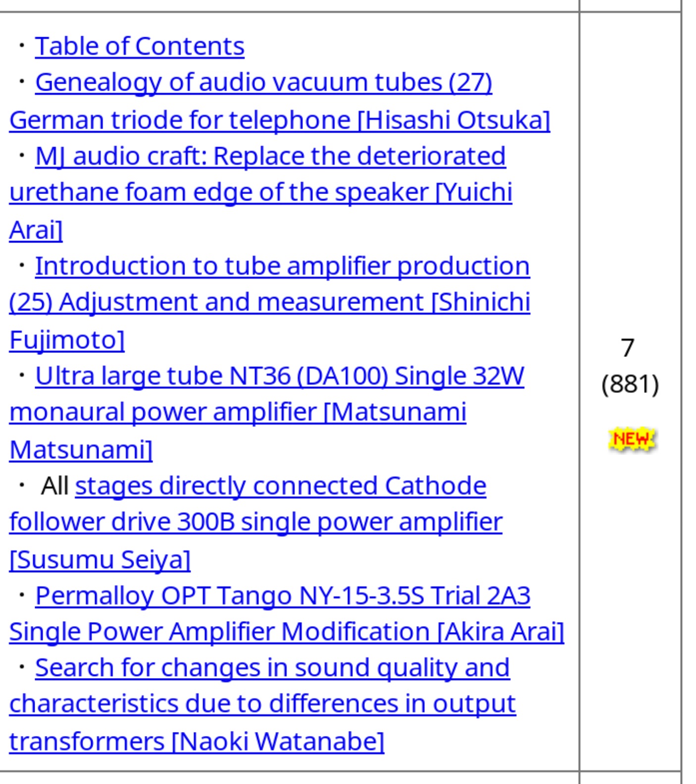The image size is (696, 784).
Task: Click follower drive 300B single power amplifier
Action: click(256, 522)
